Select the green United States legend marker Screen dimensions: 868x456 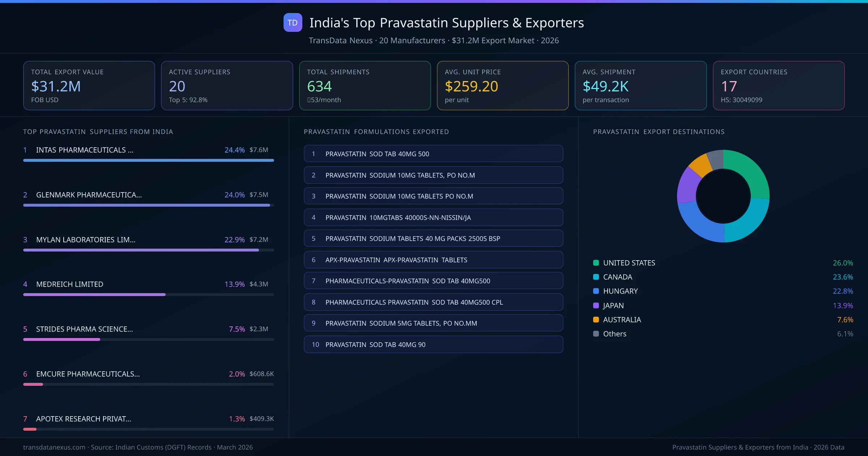coord(595,263)
